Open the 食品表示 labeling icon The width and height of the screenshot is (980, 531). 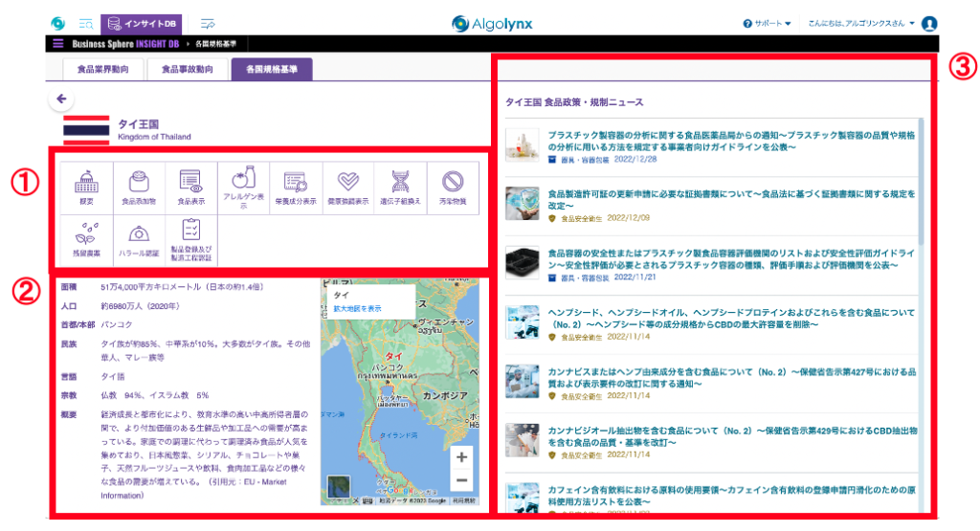point(191,188)
